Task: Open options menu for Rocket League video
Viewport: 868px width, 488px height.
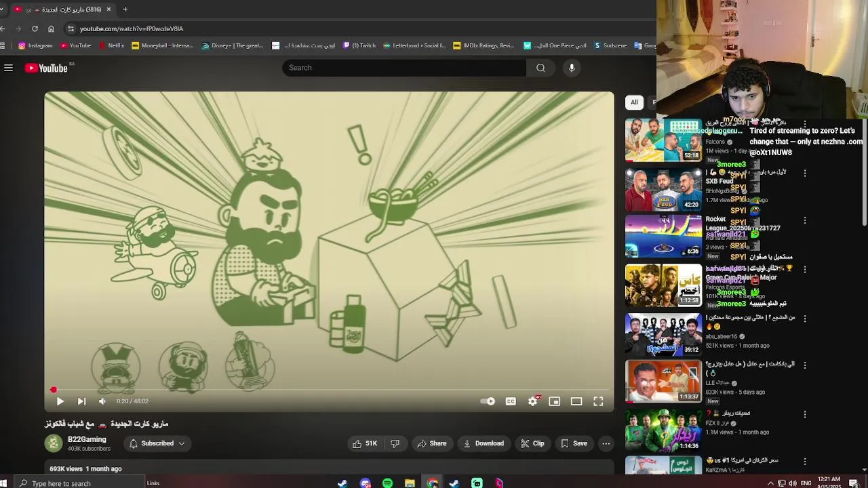Action: pos(805,220)
